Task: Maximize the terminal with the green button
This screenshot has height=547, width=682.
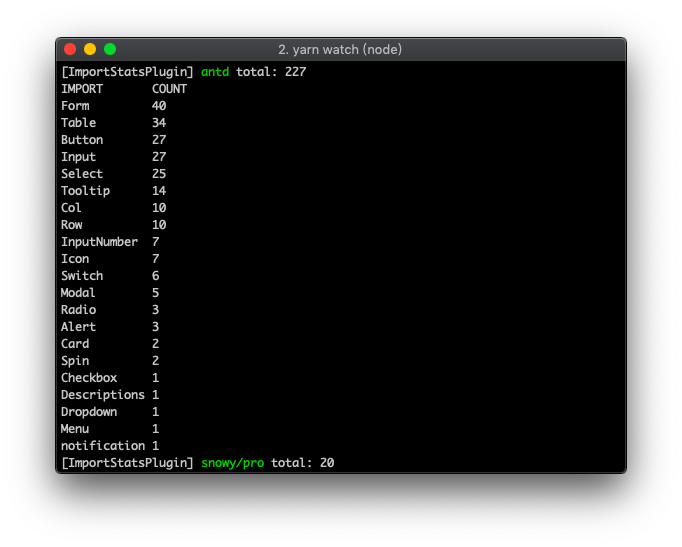Action: [110, 49]
